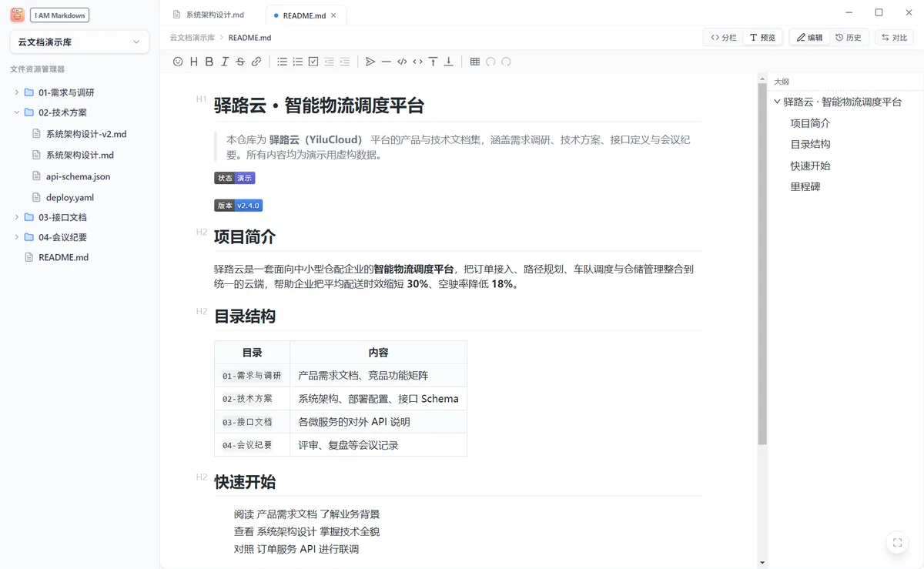
Task: Open deploy.yaml file
Action: pyautogui.click(x=69, y=197)
